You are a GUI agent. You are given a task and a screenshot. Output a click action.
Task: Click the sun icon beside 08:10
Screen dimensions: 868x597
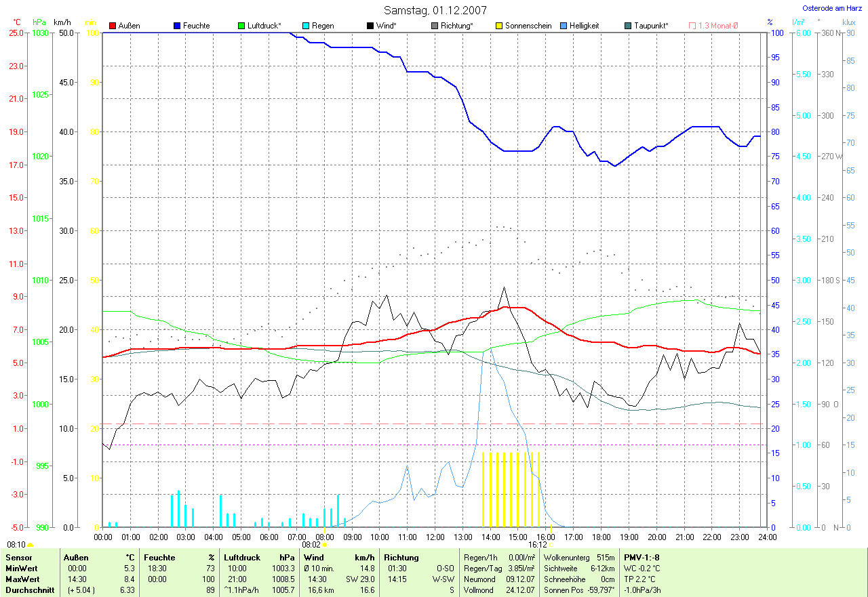[31, 545]
